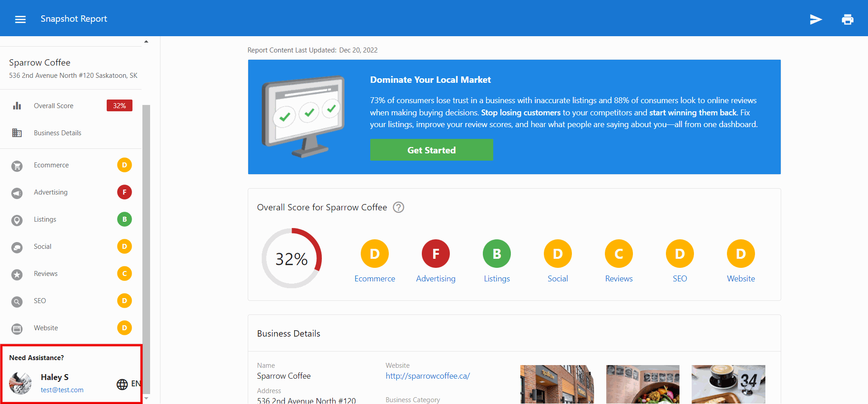Go to Business Details in sidebar
The width and height of the screenshot is (868, 404).
click(x=57, y=133)
